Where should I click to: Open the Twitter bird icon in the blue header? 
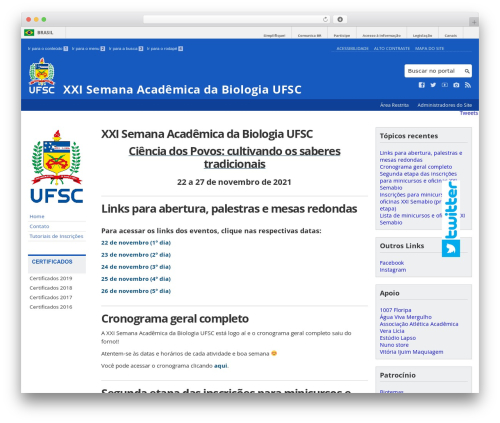click(x=433, y=85)
